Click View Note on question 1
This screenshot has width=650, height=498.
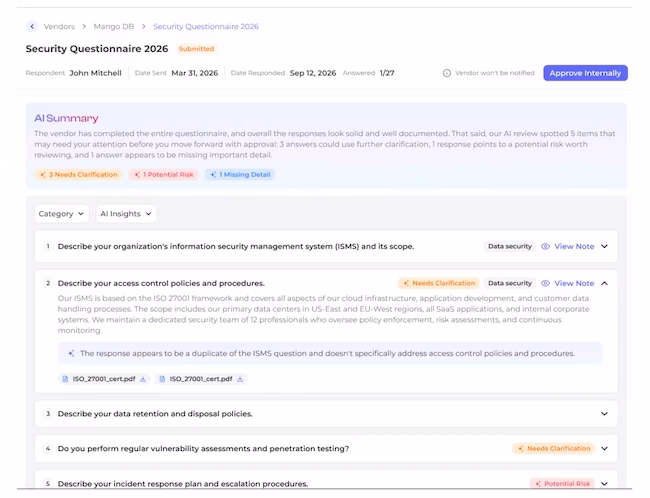tap(574, 246)
